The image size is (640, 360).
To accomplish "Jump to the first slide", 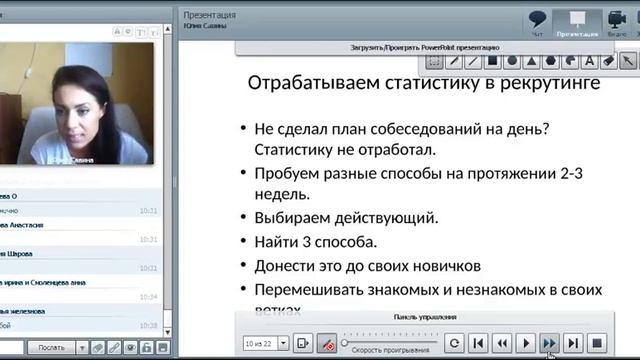I will point(478,343).
